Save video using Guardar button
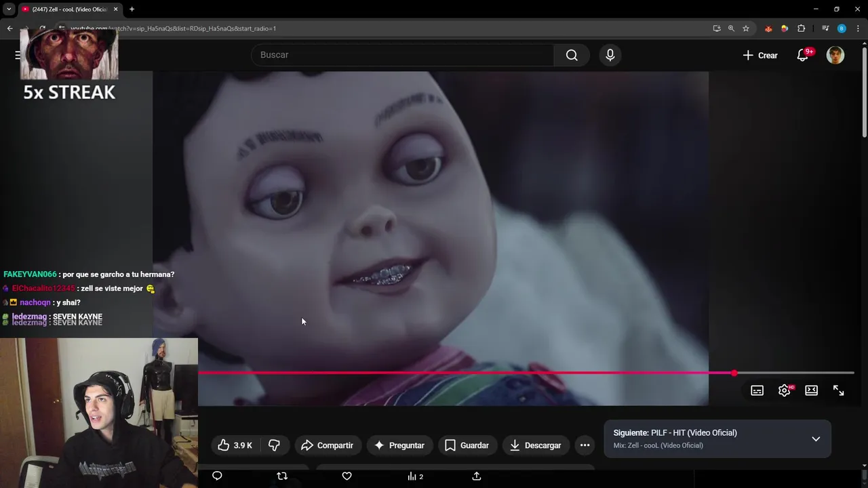 coord(467,445)
